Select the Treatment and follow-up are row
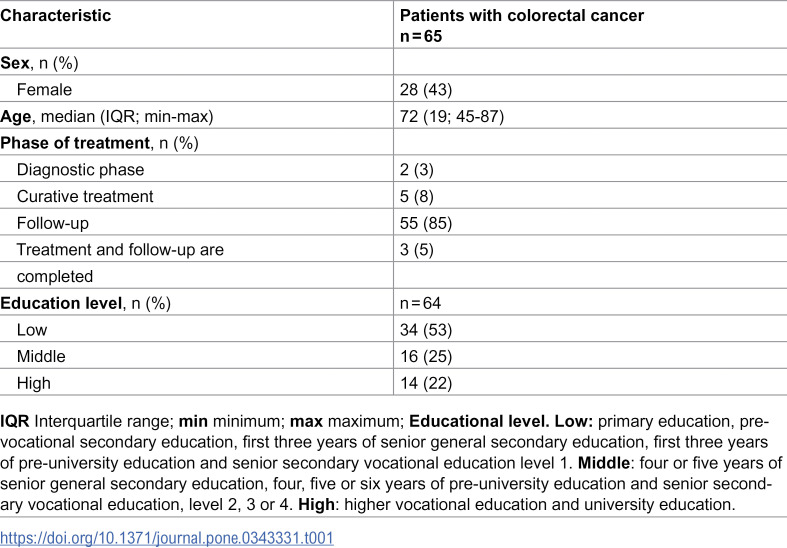 [394, 248]
